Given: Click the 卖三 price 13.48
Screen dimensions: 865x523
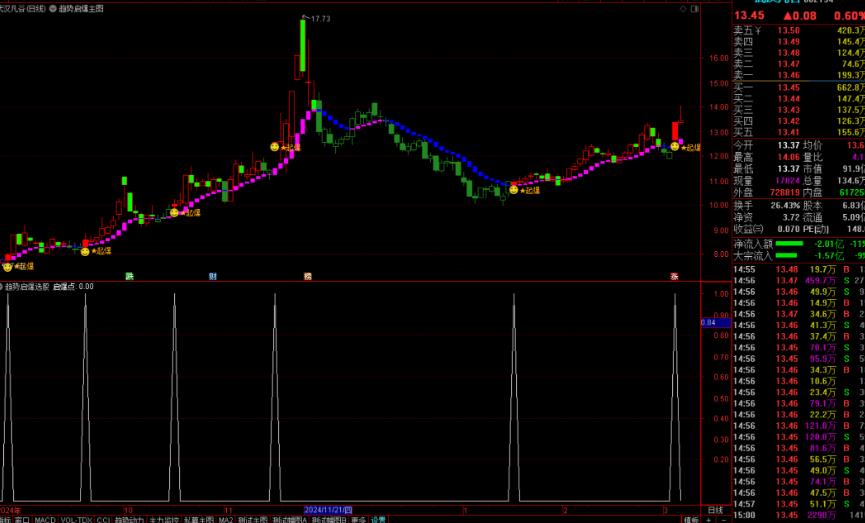Looking at the screenshot, I should click(788, 53).
